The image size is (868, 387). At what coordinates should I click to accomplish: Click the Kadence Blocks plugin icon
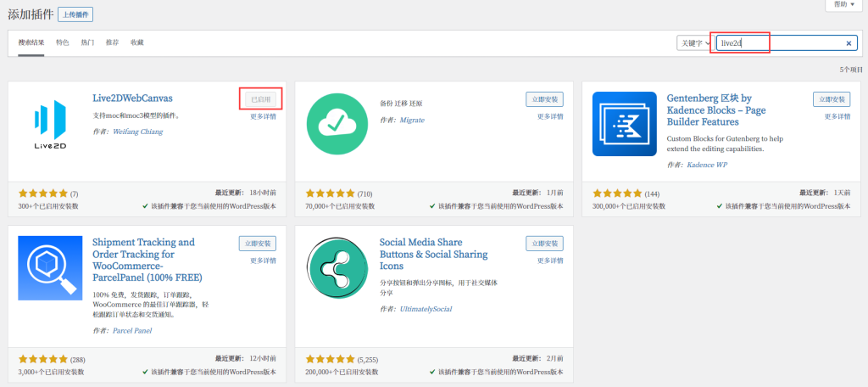click(625, 124)
